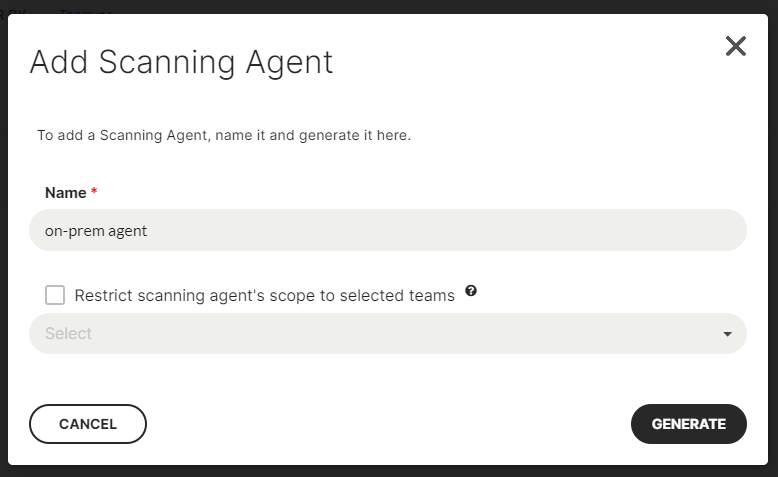Click the Name field label
Image resolution: width=778 pixels, height=477 pixels.
tap(65, 192)
